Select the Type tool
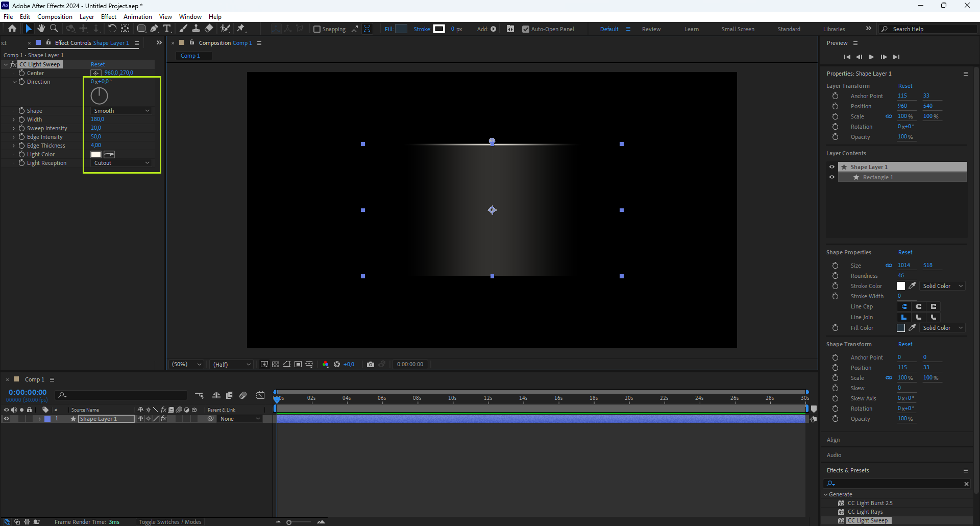The height and width of the screenshot is (526, 980). pos(167,29)
